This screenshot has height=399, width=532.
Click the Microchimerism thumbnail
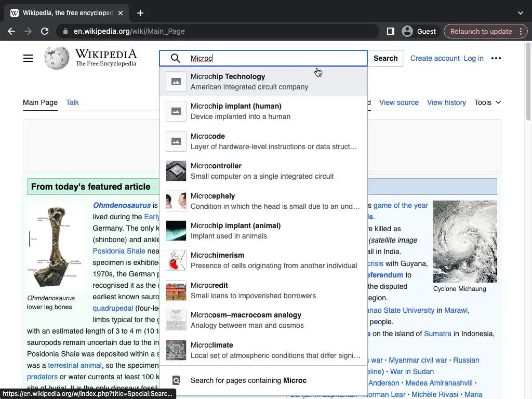tap(176, 261)
